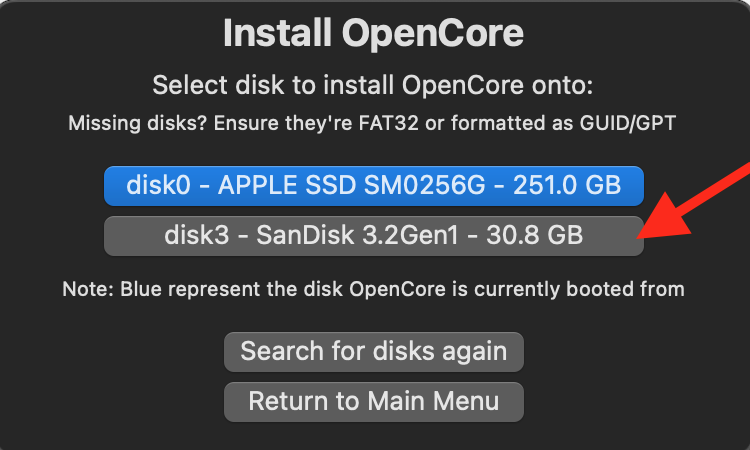Go back to the main menu
This screenshot has height=450, width=750.
point(373,401)
